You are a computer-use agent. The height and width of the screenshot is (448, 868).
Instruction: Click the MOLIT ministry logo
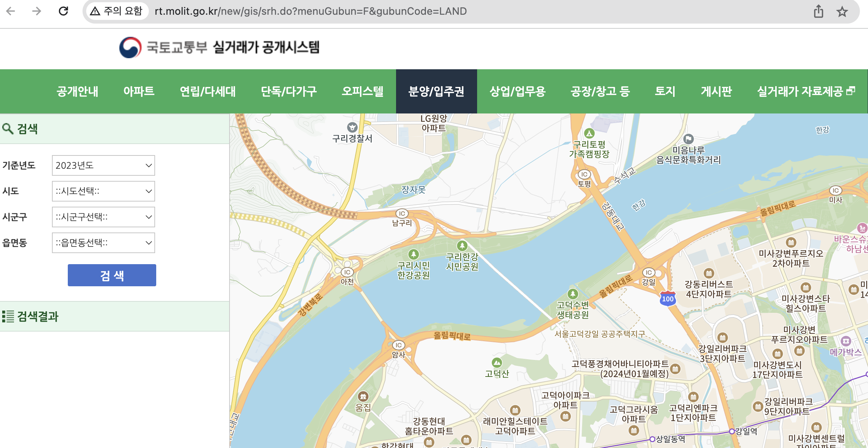coord(130,48)
